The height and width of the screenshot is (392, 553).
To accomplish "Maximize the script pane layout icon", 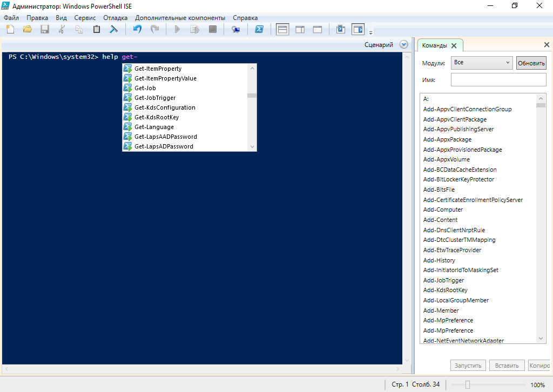I will pyautogui.click(x=317, y=29).
